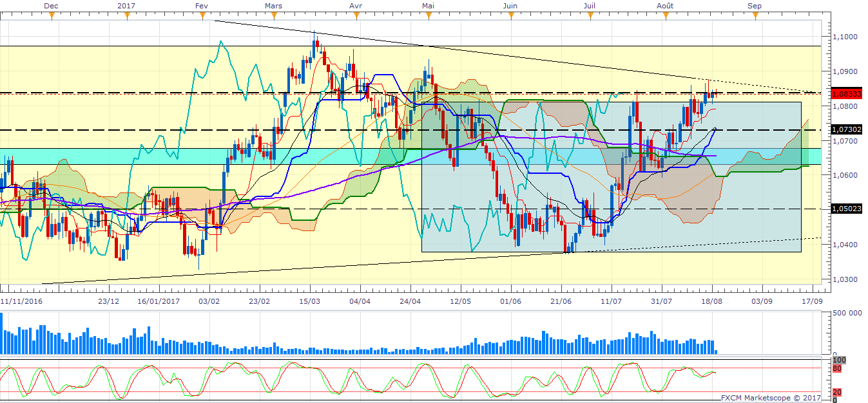Select the orange marker below Juin
This screenshot has width=868, height=403.
[510, 15]
